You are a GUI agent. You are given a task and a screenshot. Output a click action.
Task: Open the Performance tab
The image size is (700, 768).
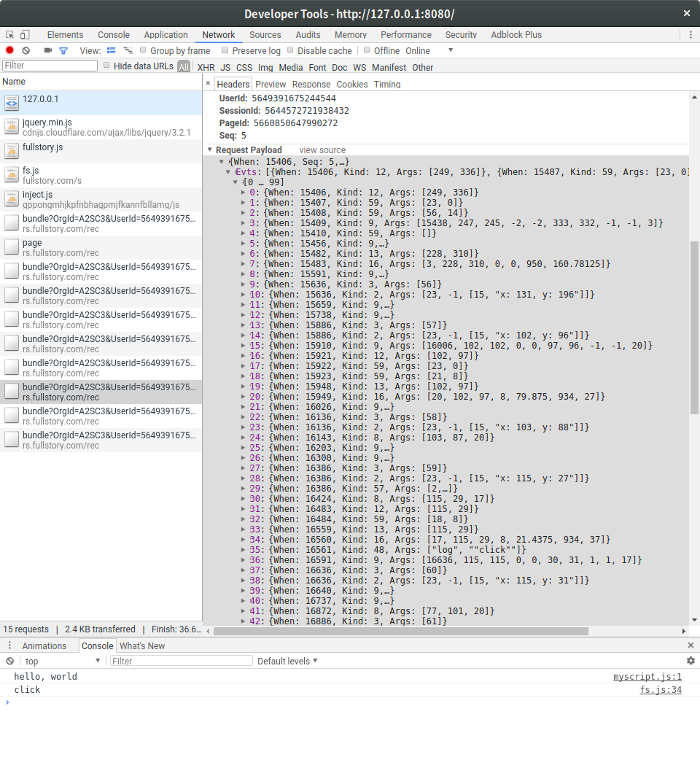(406, 35)
